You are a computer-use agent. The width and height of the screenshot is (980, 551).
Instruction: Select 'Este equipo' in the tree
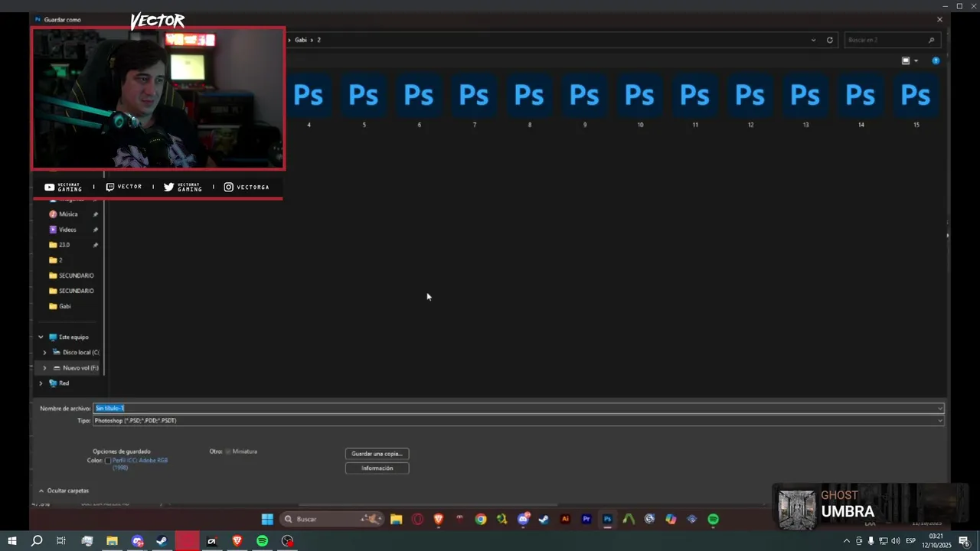[73, 337]
